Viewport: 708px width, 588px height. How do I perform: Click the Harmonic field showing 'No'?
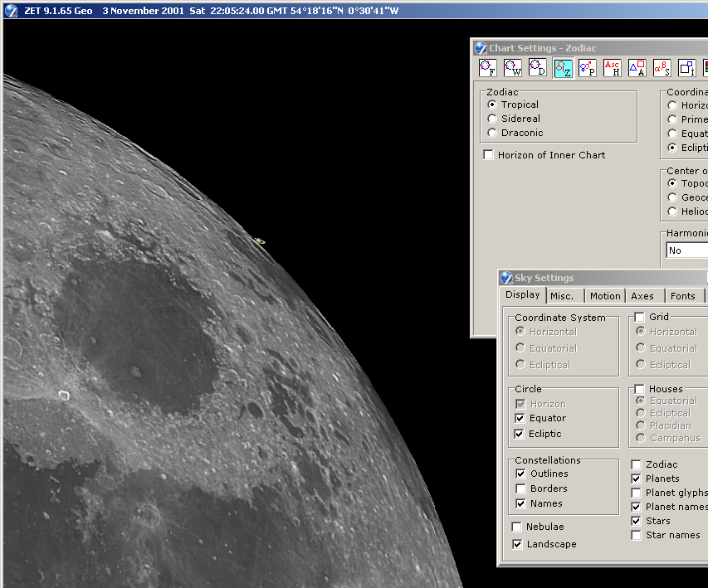(x=686, y=250)
